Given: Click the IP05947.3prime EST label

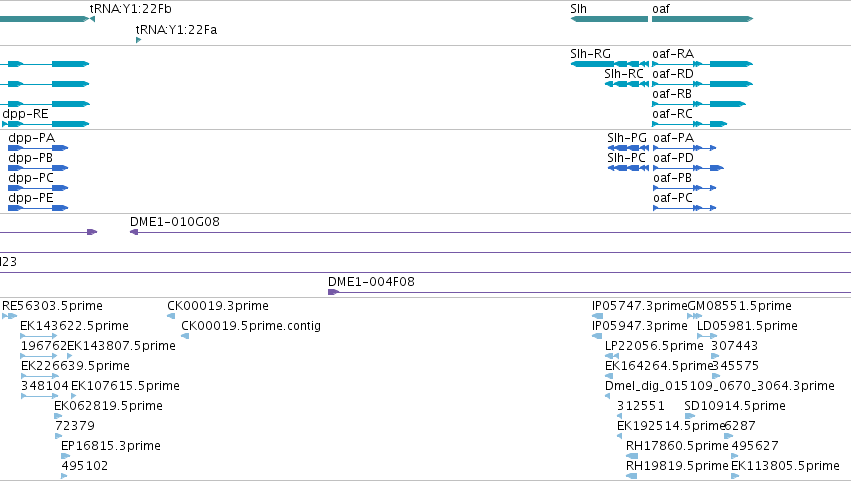Looking at the screenshot, I should click(640, 326).
